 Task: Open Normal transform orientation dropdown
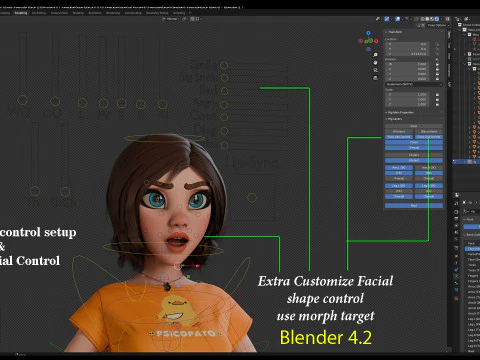(171, 19)
